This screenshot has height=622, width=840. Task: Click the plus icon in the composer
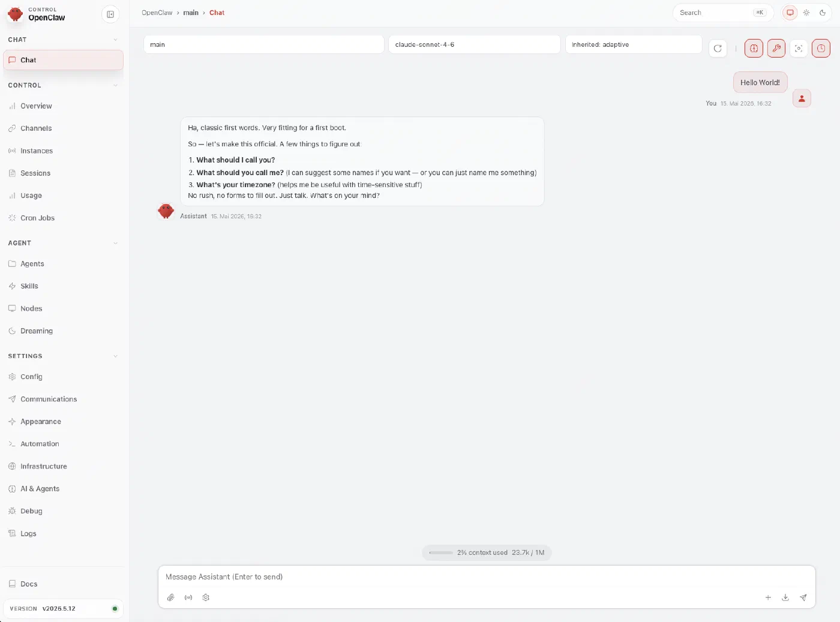click(x=768, y=597)
